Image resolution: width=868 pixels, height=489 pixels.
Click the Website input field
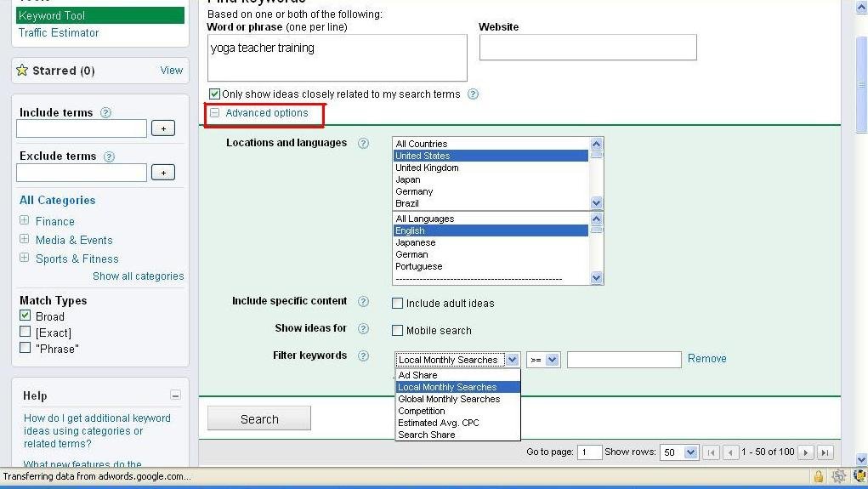tap(587, 48)
